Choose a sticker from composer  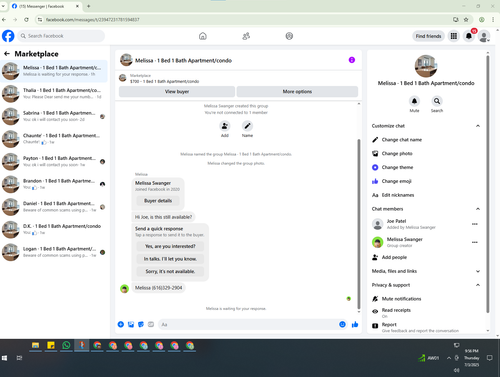(x=141, y=324)
